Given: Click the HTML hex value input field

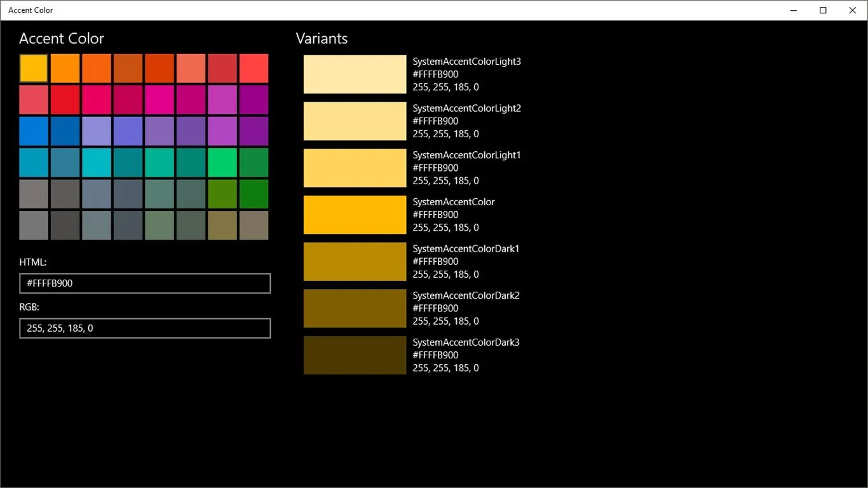Looking at the screenshot, I should point(145,283).
